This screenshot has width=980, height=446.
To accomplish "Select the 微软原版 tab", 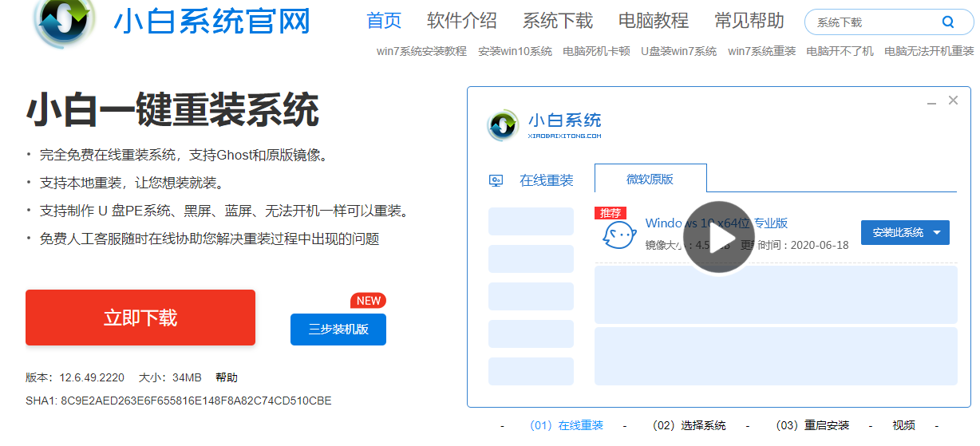I will click(x=650, y=179).
